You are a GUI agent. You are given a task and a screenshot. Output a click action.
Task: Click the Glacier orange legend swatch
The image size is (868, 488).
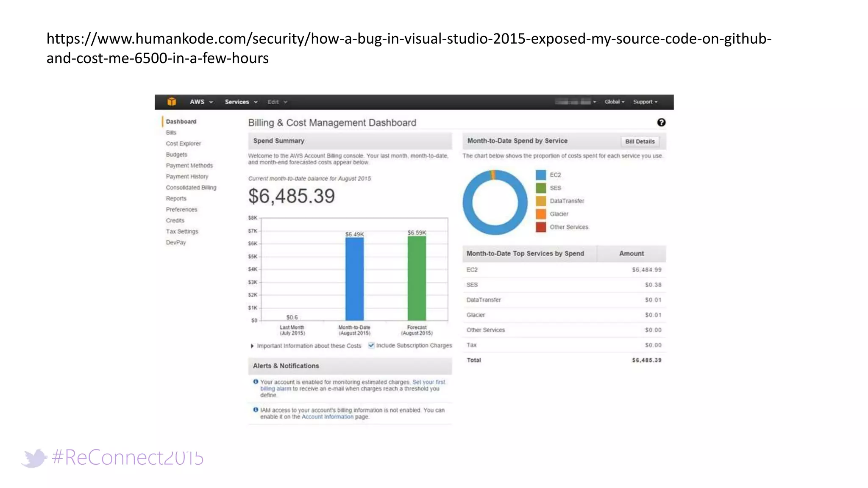point(541,214)
